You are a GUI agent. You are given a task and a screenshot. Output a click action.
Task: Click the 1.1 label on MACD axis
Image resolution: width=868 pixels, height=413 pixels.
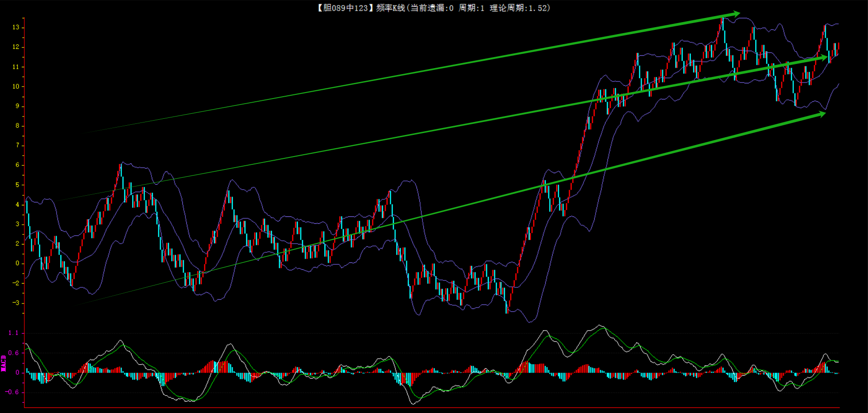pos(13,333)
